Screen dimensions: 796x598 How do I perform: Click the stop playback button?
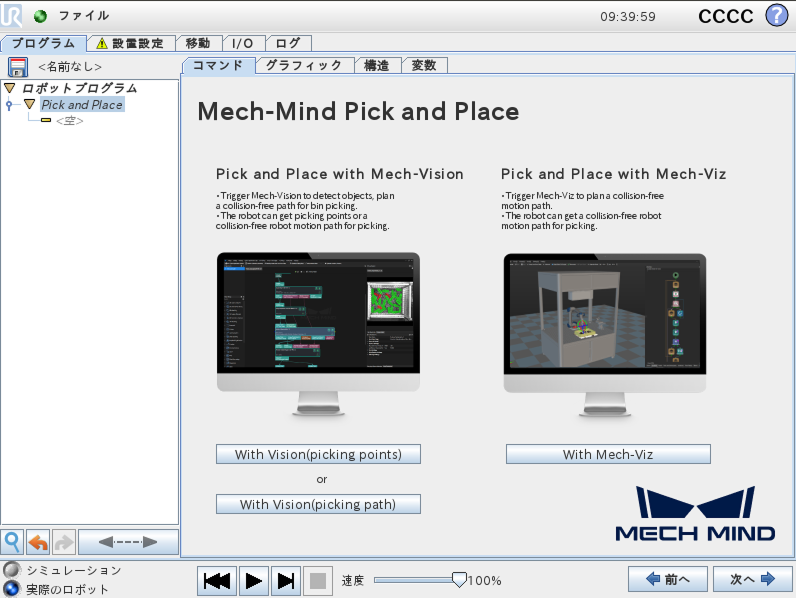(x=318, y=581)
